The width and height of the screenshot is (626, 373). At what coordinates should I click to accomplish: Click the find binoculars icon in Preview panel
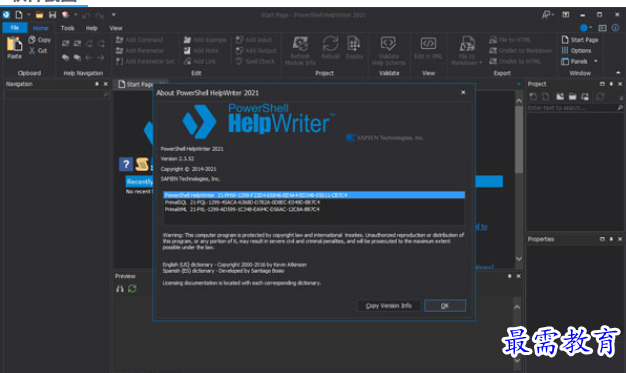click(x=120, y=288)
